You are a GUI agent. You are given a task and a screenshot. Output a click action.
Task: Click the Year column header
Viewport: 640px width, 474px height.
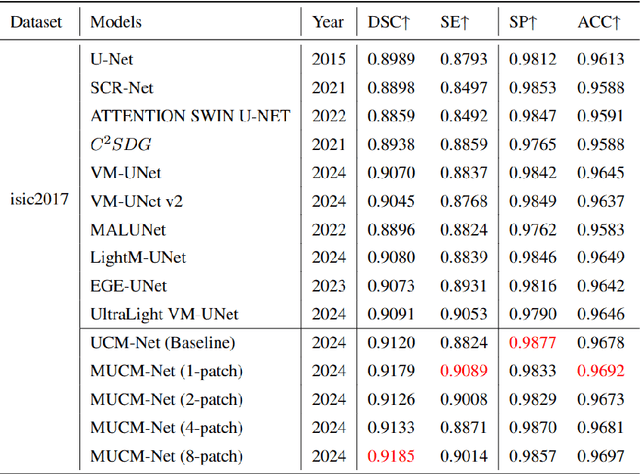pyautogui.click(x=328, y=20)
